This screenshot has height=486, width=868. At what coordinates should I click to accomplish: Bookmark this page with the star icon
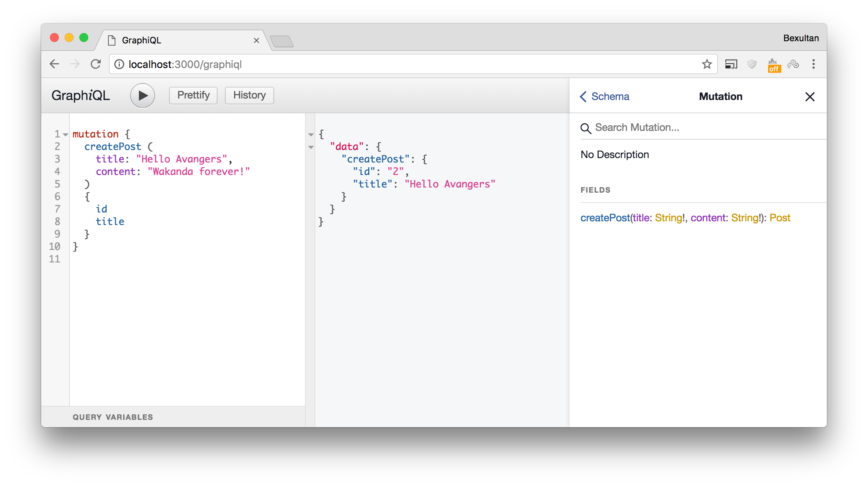click(707, 64)
